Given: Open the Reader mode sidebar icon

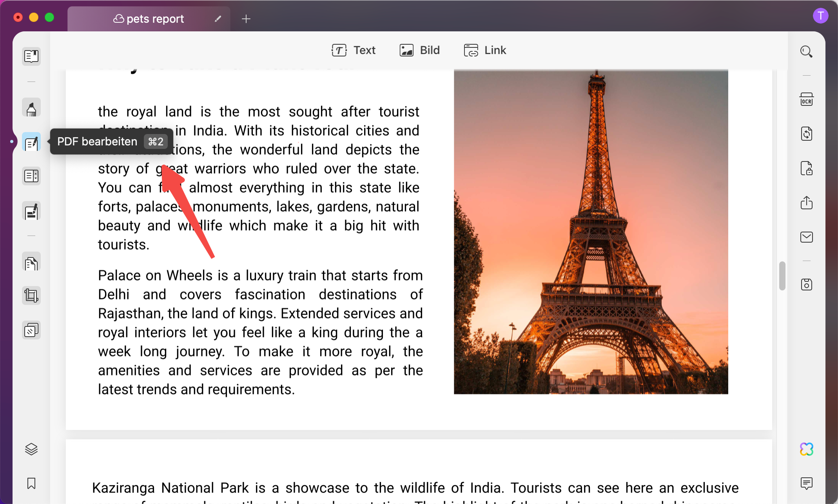Looking at the screenshot, I should pos(31,56).
